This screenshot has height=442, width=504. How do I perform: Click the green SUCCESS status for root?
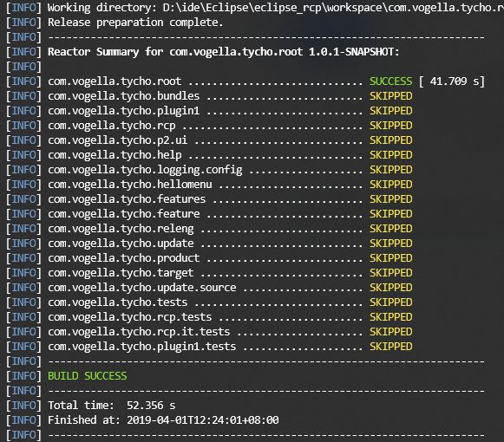(x=390, y=81)
